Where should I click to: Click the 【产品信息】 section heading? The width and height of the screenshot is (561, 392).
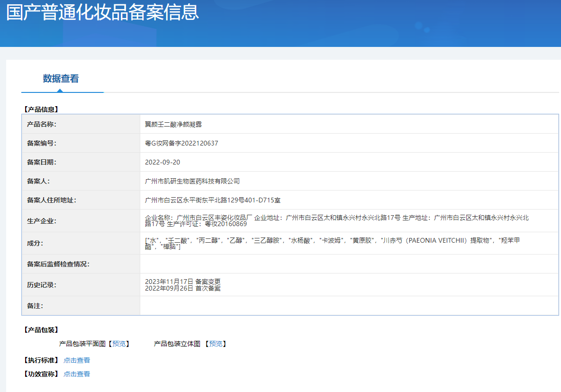tap(41, 109)
